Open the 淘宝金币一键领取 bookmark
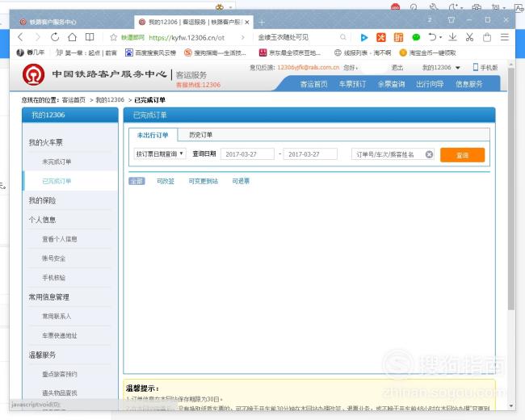525x420 pixels. [427, 53]
